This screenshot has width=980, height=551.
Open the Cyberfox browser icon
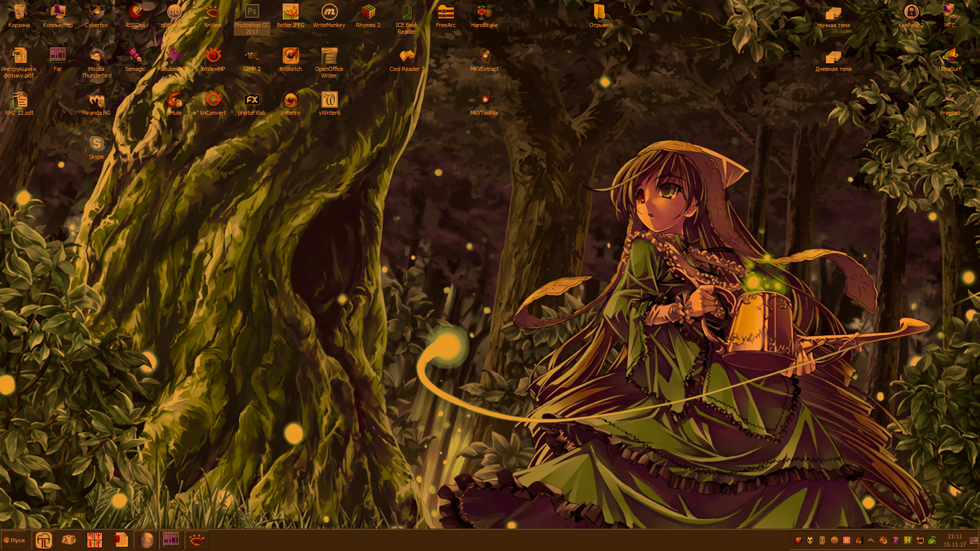(x=96, y=12)
